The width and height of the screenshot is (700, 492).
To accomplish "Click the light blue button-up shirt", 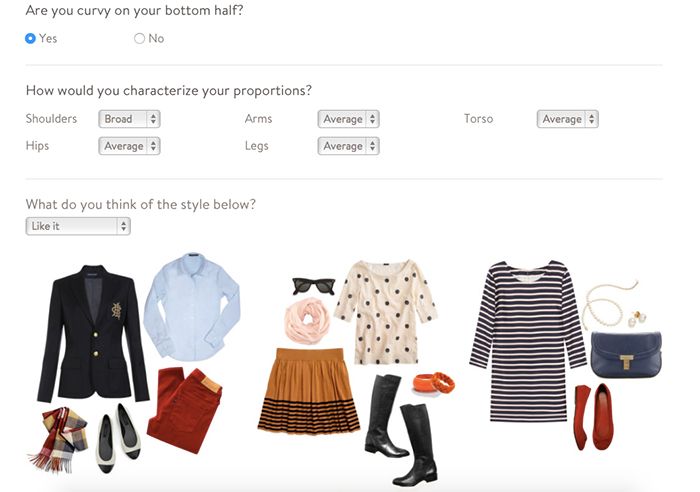I will tap(192, 307).
